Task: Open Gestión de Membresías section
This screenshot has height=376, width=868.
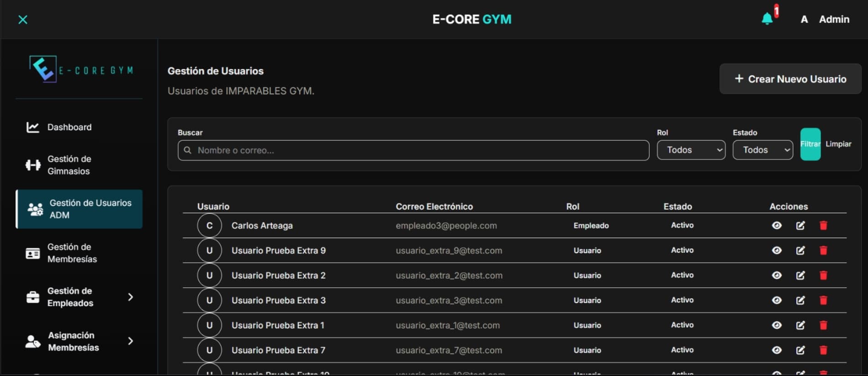Action: (79, 253)
